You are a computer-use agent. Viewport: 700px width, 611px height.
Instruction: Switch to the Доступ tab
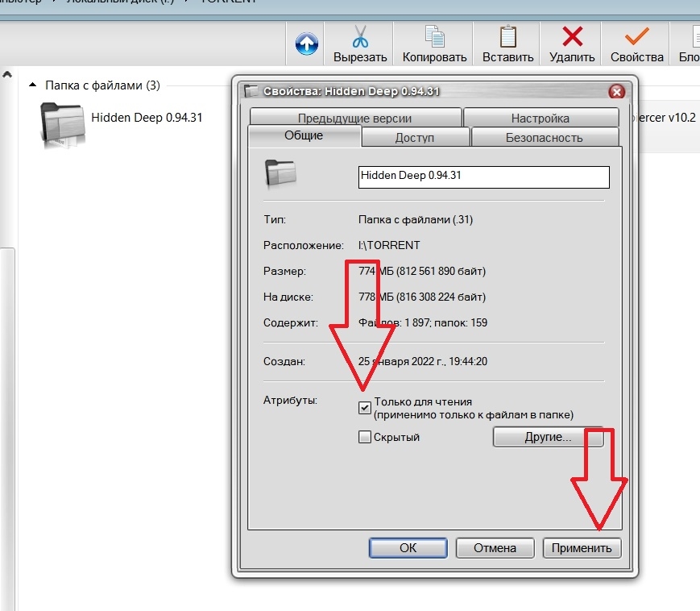(415, 138)
